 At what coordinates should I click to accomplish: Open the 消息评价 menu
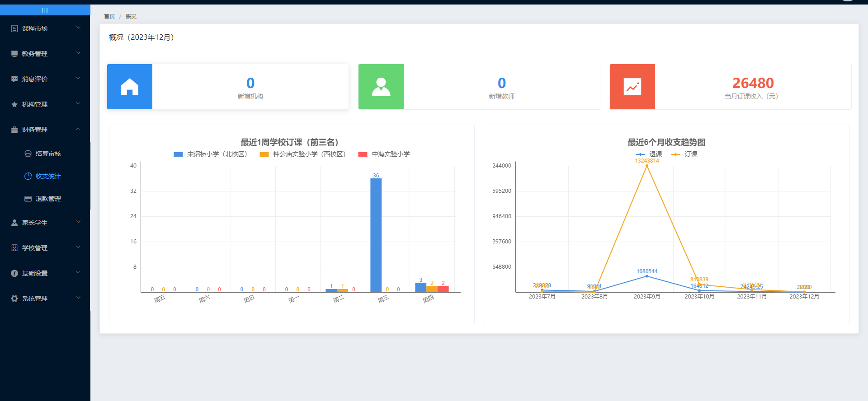pos(45,79)
